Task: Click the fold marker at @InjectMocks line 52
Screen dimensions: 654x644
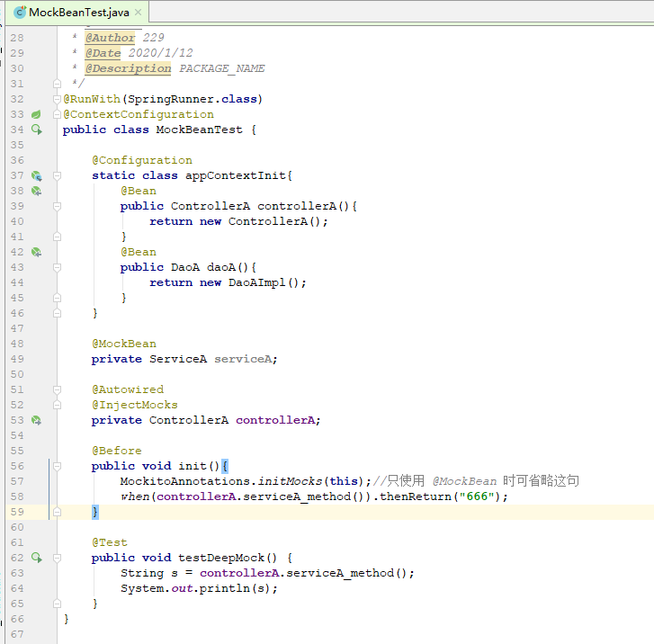Action: point(58,405)
